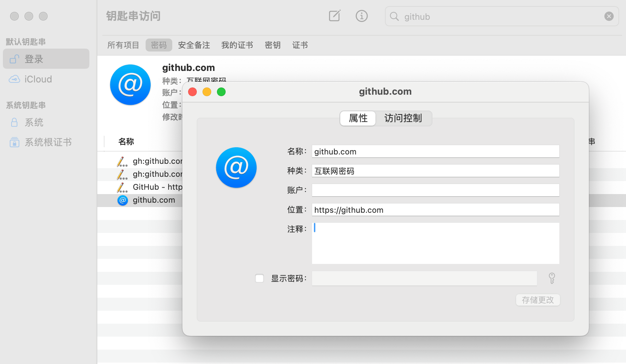The width and height of the screenshot is (626, 364).
Task: Enable the 显示密码 checkbox
Action: (x=259, y=278)
